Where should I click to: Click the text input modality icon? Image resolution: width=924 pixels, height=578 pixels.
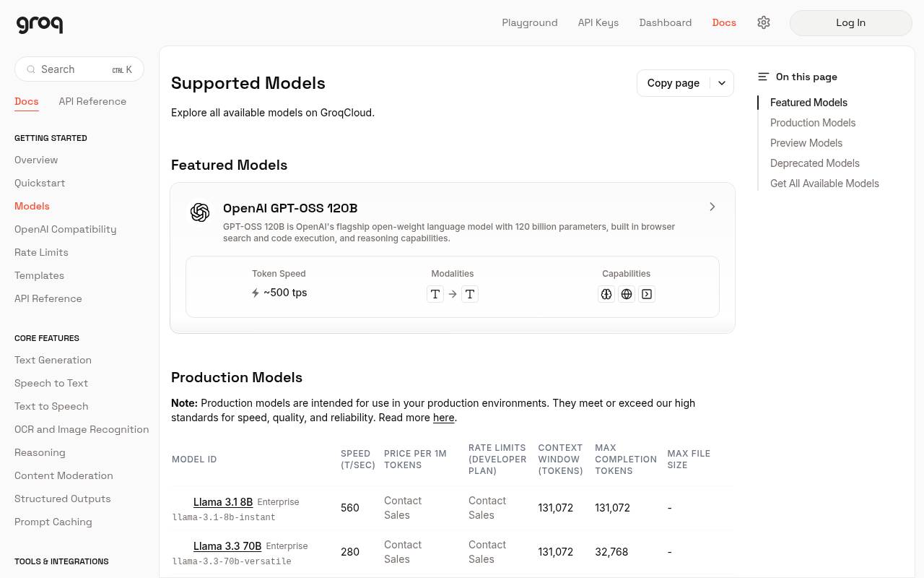tap(435, 294)
